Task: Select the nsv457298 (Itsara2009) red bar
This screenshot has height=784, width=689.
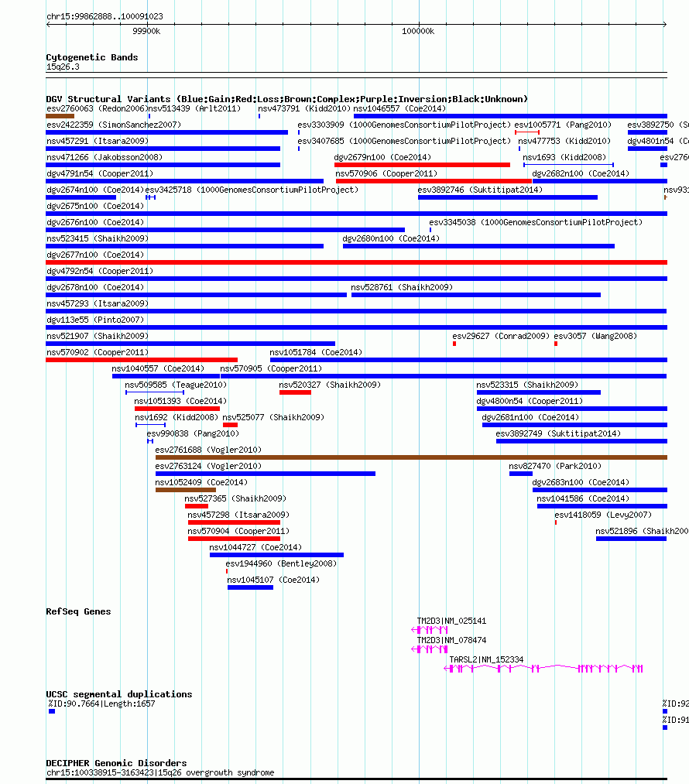Action: (234, 522)
